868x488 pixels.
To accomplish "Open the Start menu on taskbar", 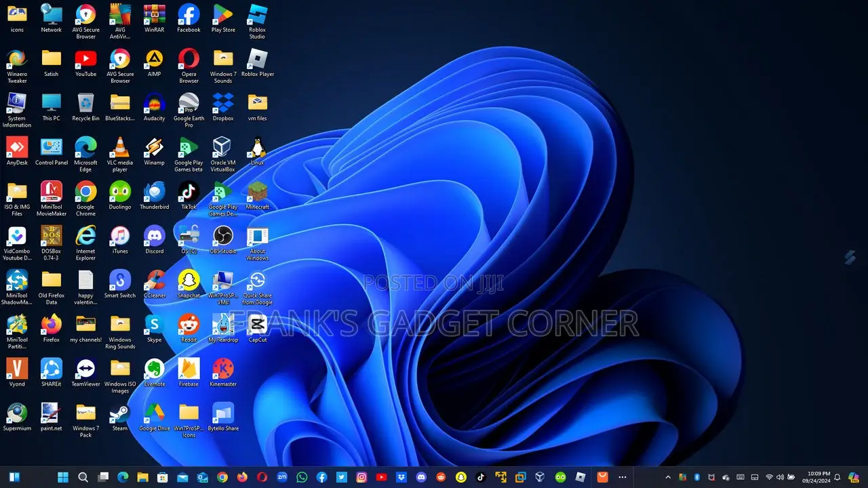I will tap(63, 477).
